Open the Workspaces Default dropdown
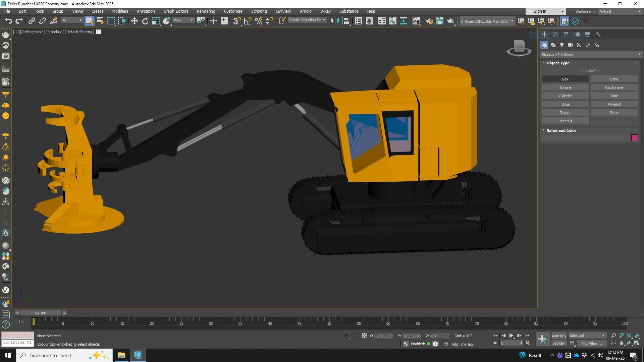 tap(620, 11)
